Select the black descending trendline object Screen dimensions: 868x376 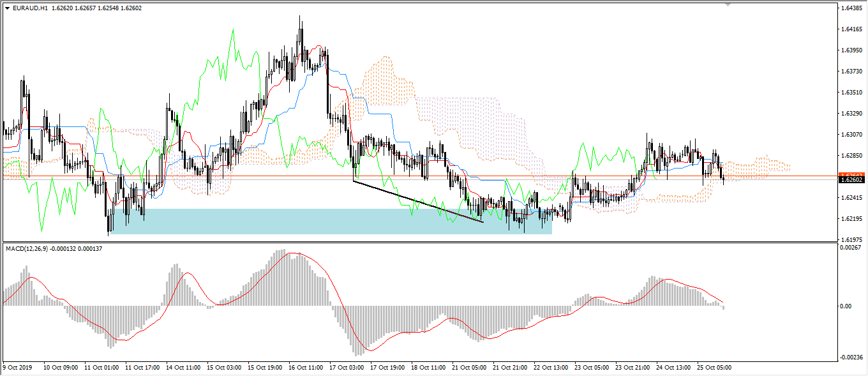pyautogui.click(x=418, y=202)
